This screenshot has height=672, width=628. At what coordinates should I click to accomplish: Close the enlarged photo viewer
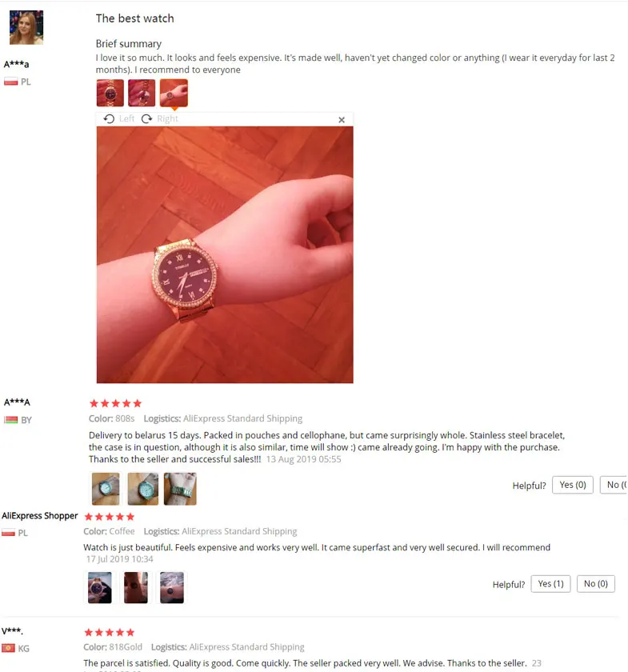click(x=342, y=120)
